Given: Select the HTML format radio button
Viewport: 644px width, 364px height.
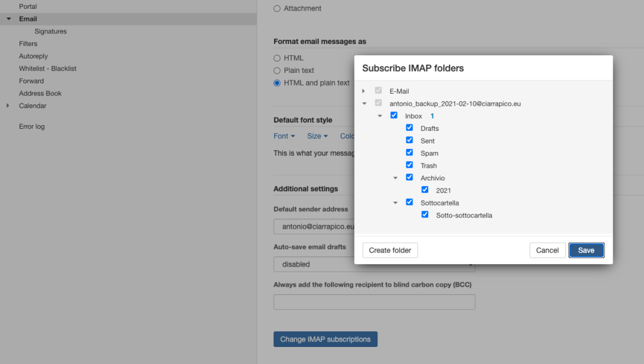Looking at the screenshot, I should (x=277, y=58).
